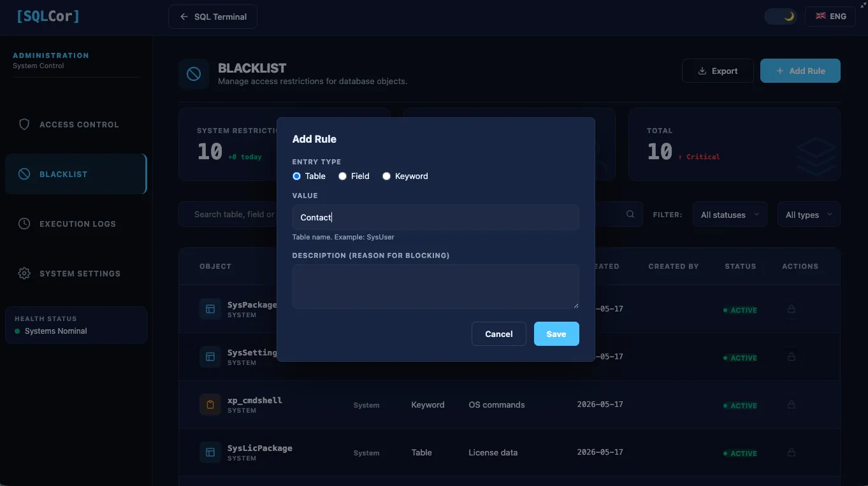Image resolution: width=868 pixels, height=486 pixels.
Task: Click the OS commands description cell
Action: tap(496, 404)
